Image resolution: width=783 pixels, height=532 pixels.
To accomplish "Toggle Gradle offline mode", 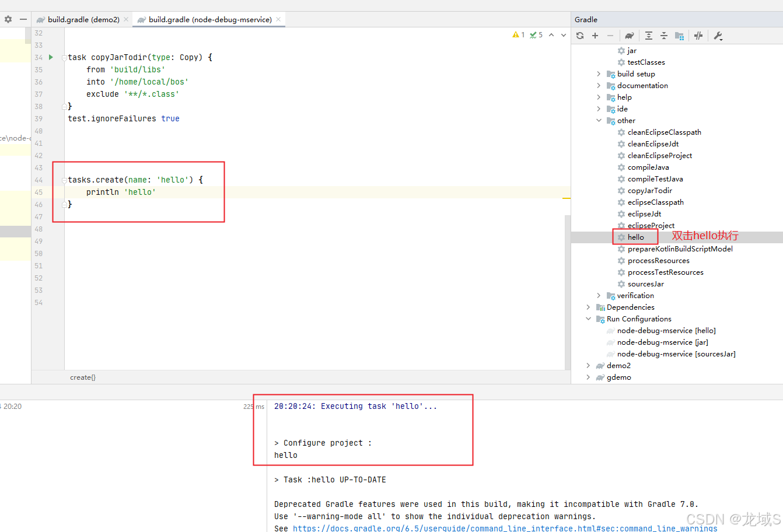I will tap(698, 36).
